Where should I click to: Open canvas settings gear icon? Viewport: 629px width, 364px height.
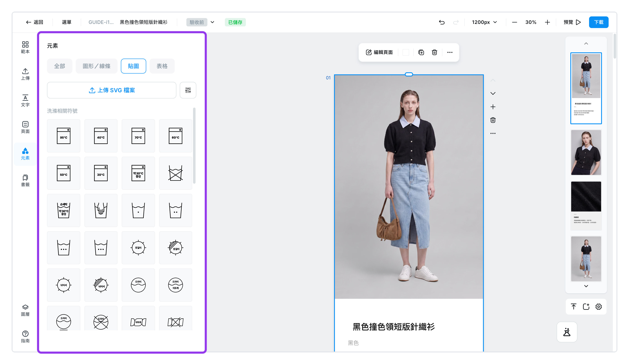(x=599, y=307)
